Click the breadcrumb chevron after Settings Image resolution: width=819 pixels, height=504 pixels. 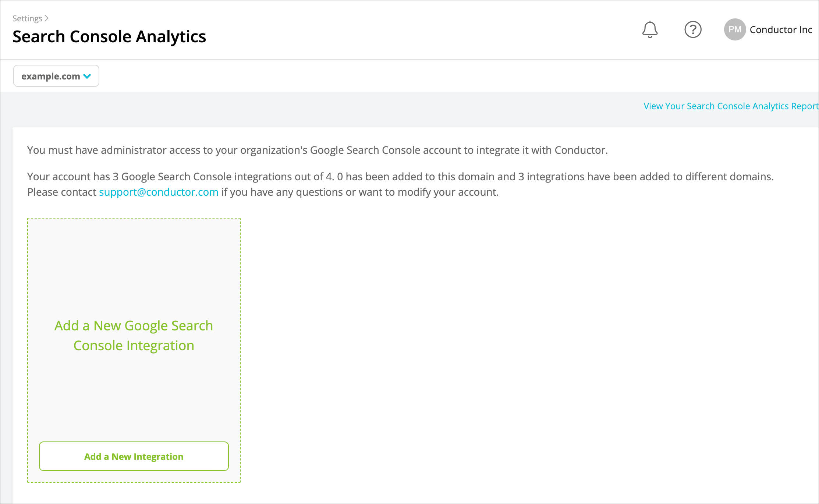pos(46,18)
